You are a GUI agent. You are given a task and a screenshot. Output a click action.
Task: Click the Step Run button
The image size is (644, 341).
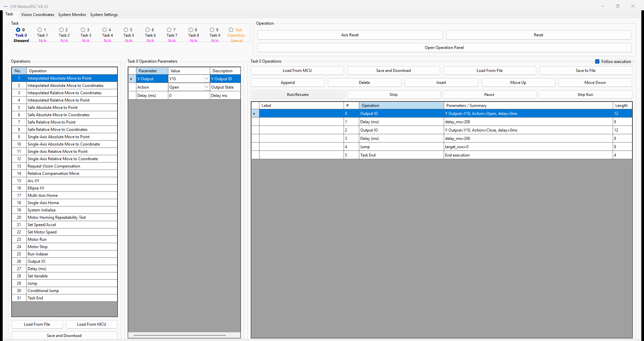pos(585,95)
